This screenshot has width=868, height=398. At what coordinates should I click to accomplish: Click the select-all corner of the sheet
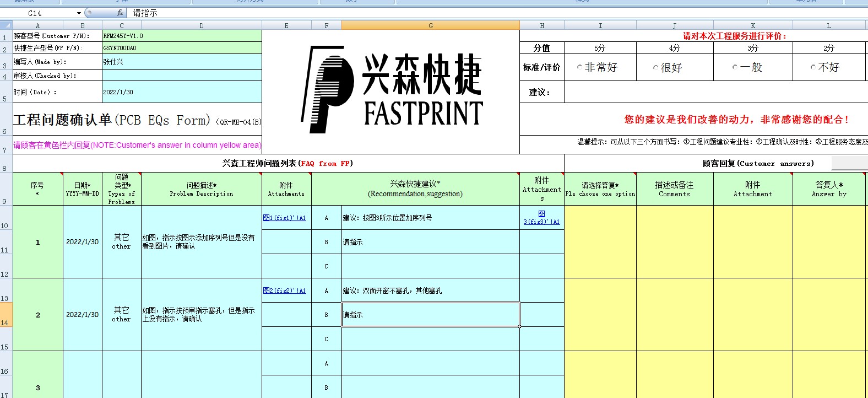(x=6, y=25)
